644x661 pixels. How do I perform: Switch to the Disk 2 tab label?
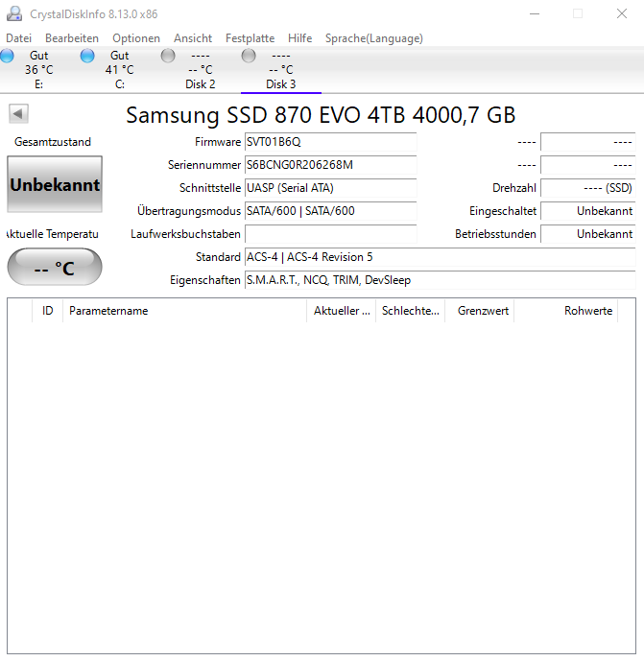pos(201,84)
